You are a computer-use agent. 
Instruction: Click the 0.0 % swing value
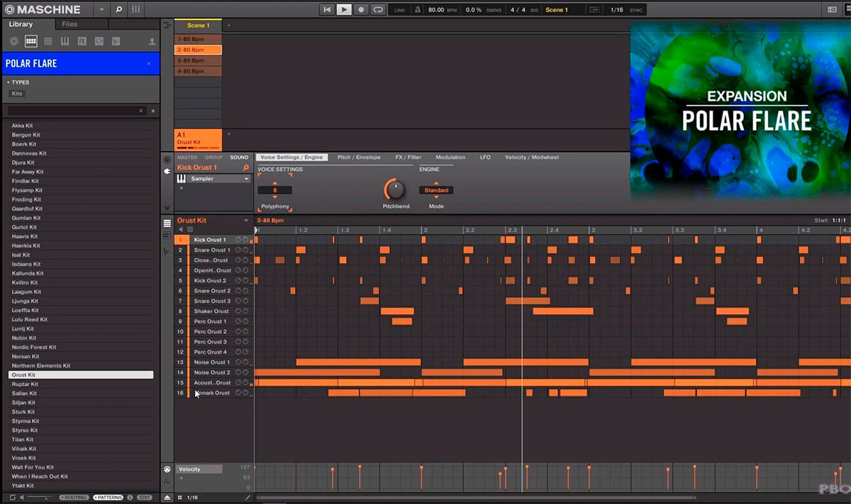(473, 10)
